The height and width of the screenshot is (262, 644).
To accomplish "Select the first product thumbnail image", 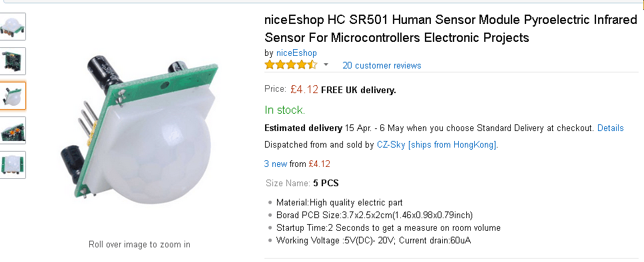I will pyautogui.click(x=13, y=27).
